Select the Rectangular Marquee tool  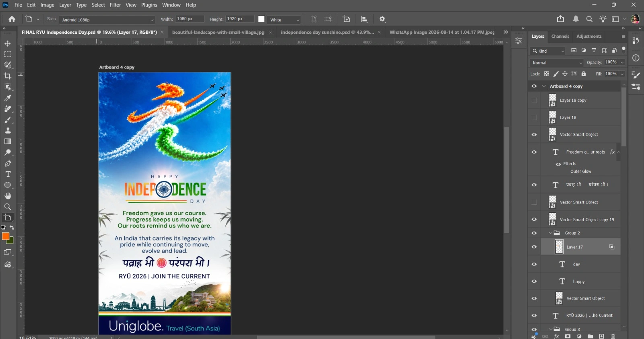coord(8,54)
